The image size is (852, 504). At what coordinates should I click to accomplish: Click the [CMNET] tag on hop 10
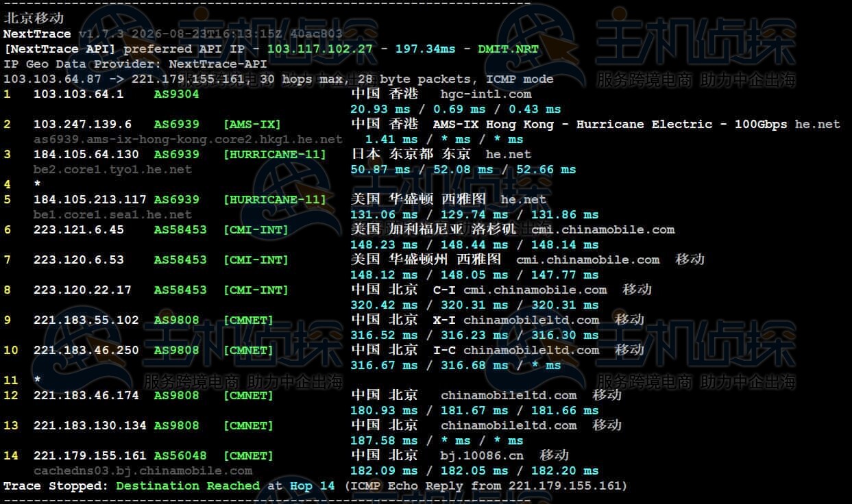[x=248, y=350]
